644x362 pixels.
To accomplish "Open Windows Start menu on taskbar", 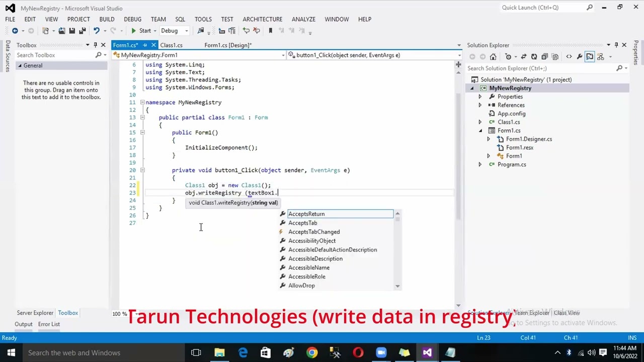I will 11,353.
